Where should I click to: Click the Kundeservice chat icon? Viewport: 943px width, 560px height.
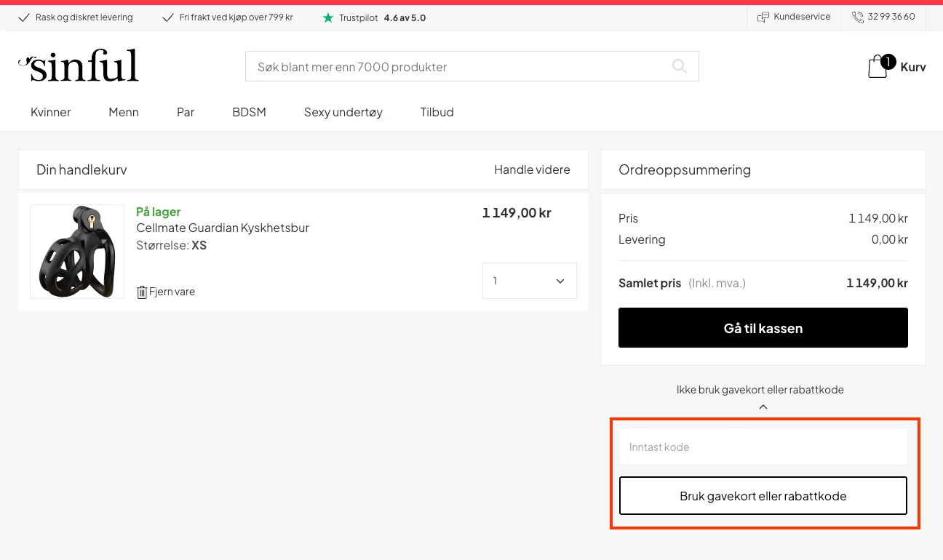[763, 17]
